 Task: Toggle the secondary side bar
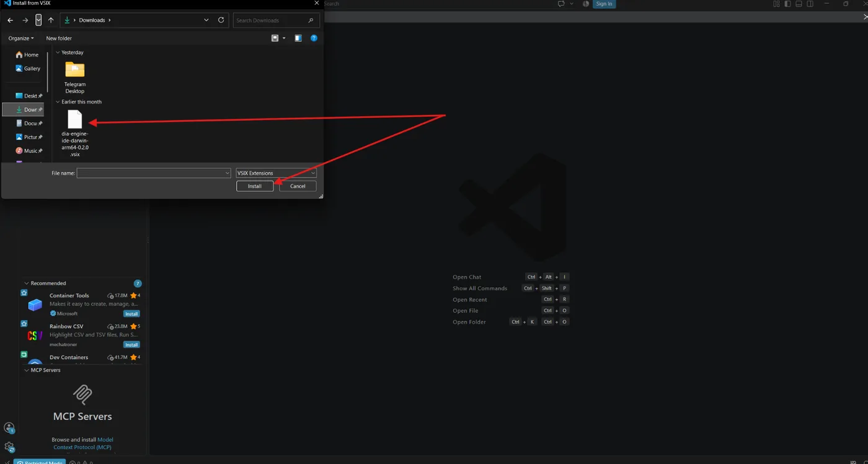(810, 4)
